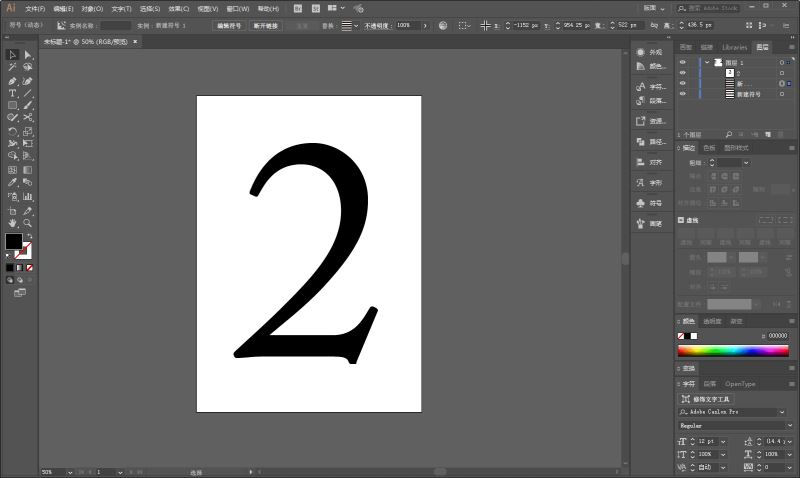Open the 12 pt font size dropdown
Screen dimensions: 800x478
723,441
